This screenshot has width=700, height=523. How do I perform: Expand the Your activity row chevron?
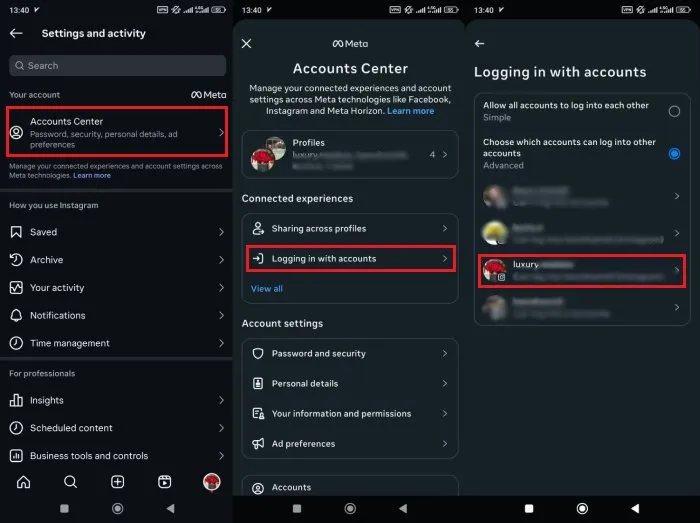tap(221, 287)
